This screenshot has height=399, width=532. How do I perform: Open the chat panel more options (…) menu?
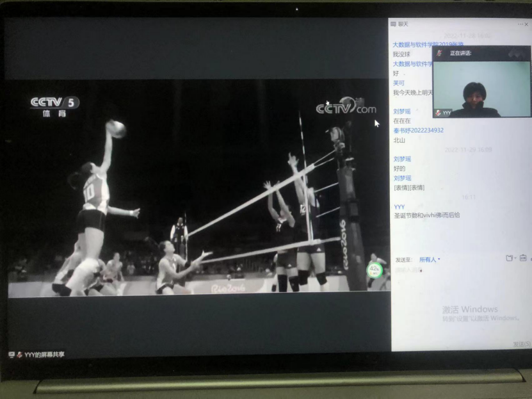tap(520, 24)
